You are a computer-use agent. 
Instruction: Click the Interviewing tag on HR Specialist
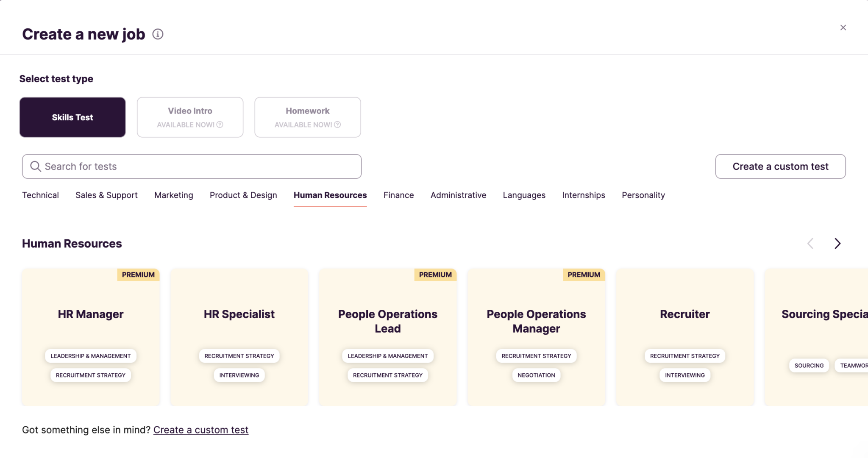[239, 375]
